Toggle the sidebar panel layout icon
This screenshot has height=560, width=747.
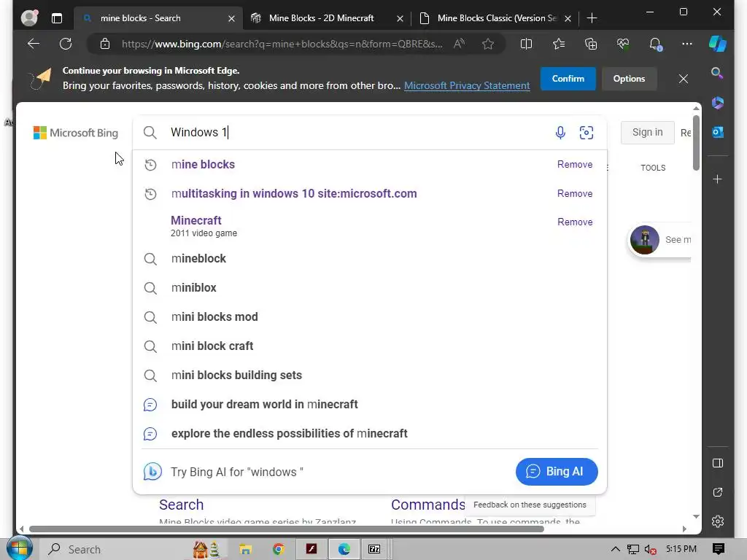click(718, 463)
